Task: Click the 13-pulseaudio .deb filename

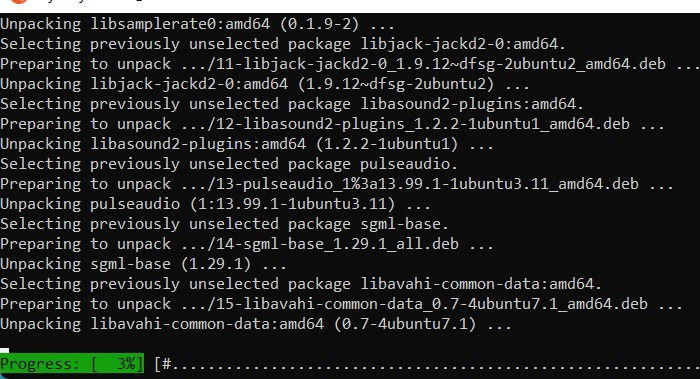Action: point(409,184)
